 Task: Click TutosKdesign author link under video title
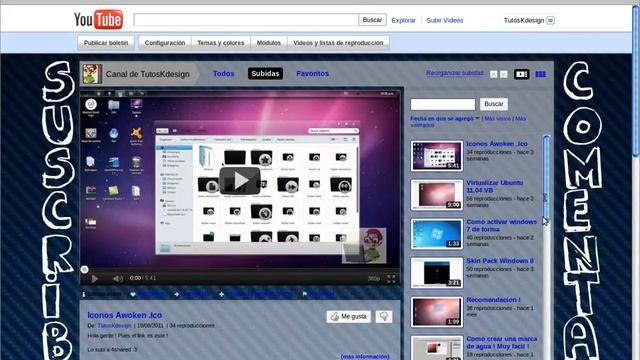coord(114,326)
